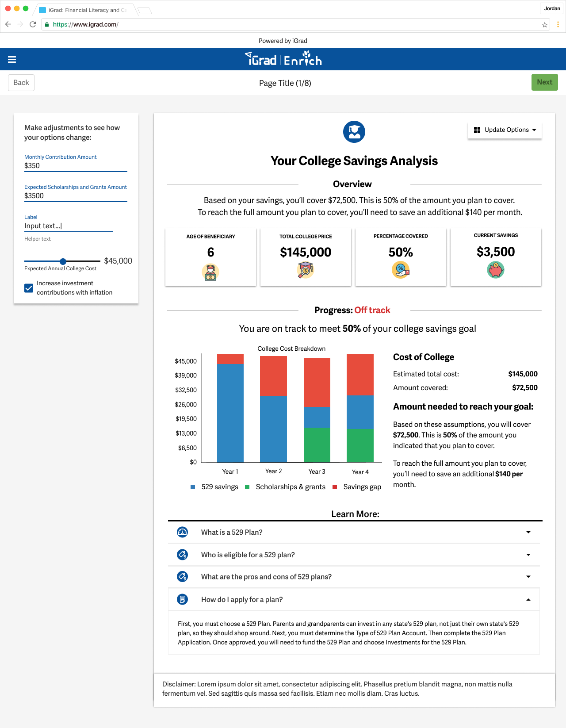Click the red macOS close window button

[x=8, y=8]
